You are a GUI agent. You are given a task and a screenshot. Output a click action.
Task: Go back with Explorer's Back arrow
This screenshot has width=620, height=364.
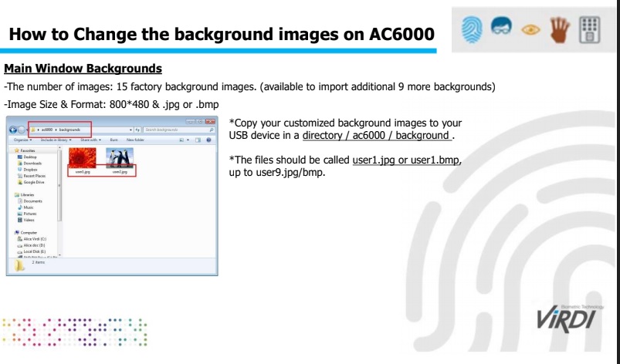[13, 130]
